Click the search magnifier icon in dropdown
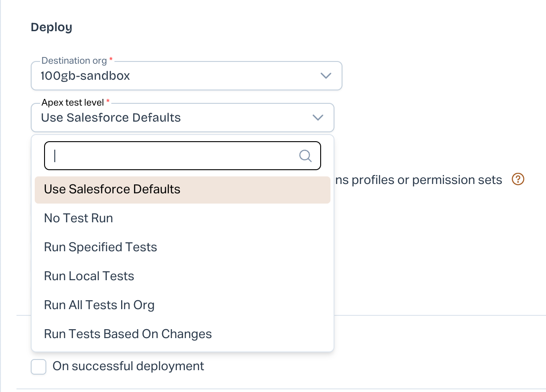The width and height of the screenshot is (546, 392). pyautogui.click(x=305, y=156)
